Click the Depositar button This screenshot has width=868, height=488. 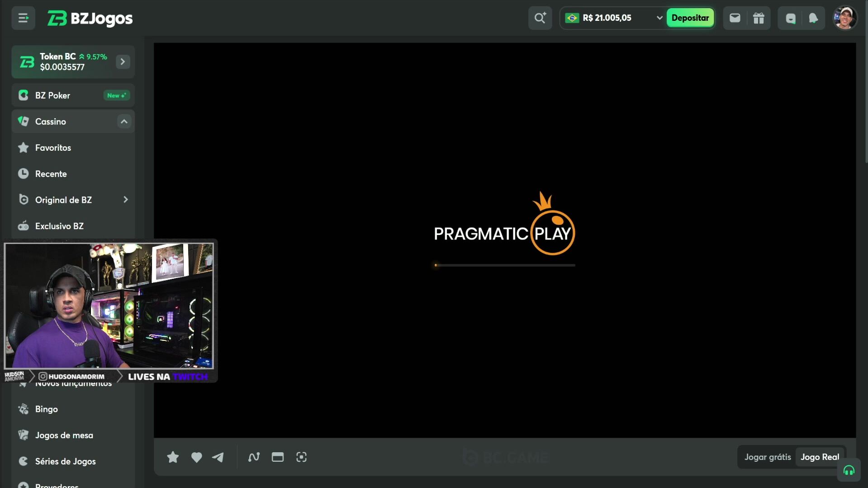pos(690,18)
